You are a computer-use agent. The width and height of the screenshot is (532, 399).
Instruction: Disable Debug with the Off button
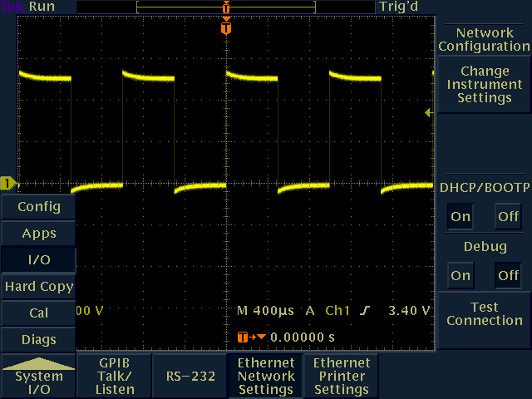point(507,275)
